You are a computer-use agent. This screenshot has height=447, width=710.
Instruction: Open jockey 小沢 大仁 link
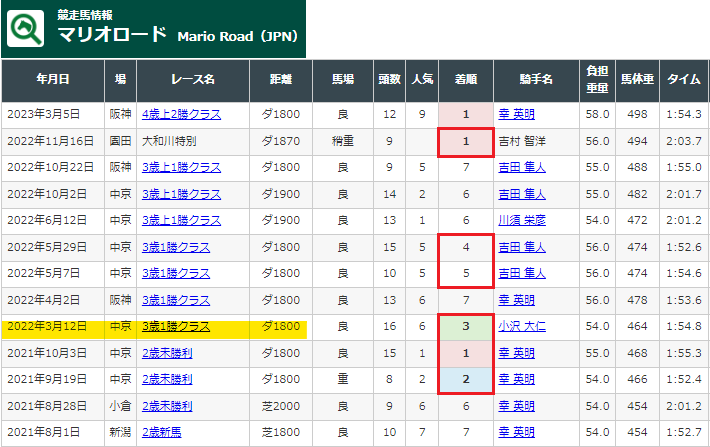point(522,327)
